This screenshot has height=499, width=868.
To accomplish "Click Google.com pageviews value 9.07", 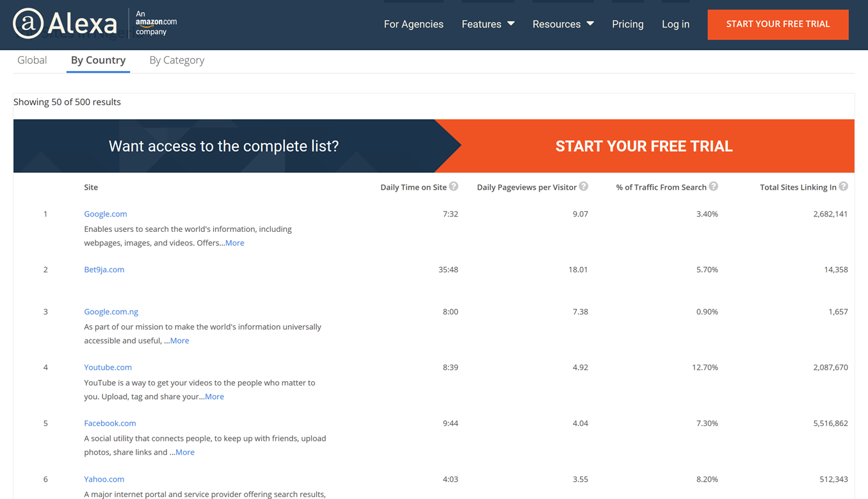I will (581, 214).
